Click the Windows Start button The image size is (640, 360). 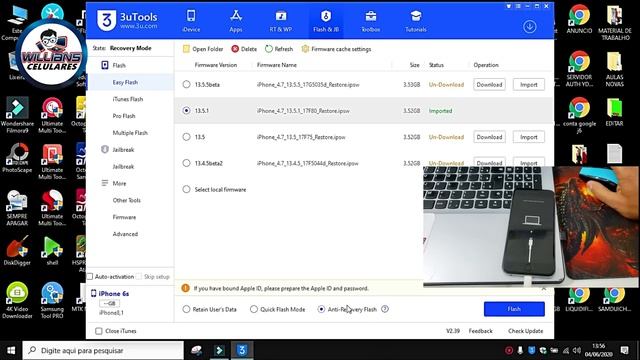click(11, 350)
